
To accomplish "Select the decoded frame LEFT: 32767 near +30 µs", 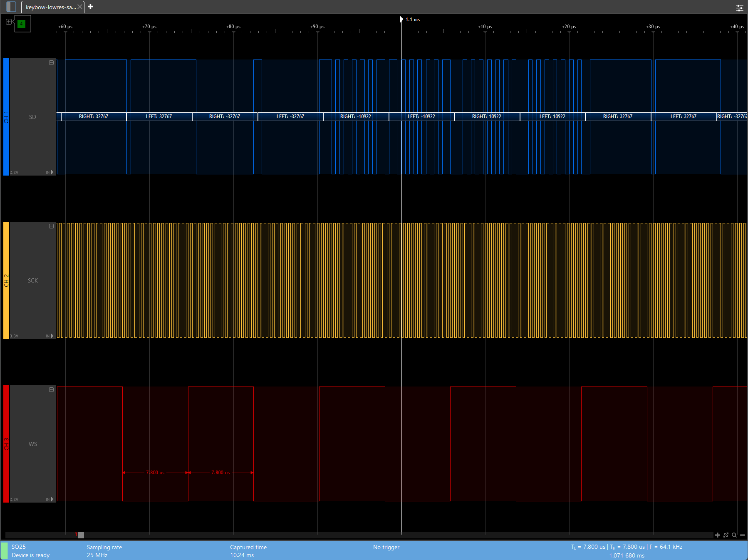I will pos(684,116).
